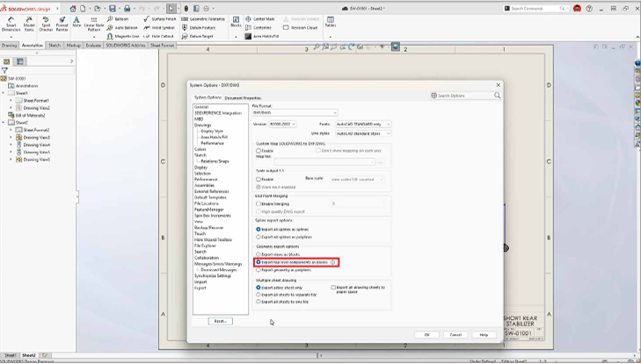641x364 pixels.
Task: Click the Reset... button
Action: 221,321
